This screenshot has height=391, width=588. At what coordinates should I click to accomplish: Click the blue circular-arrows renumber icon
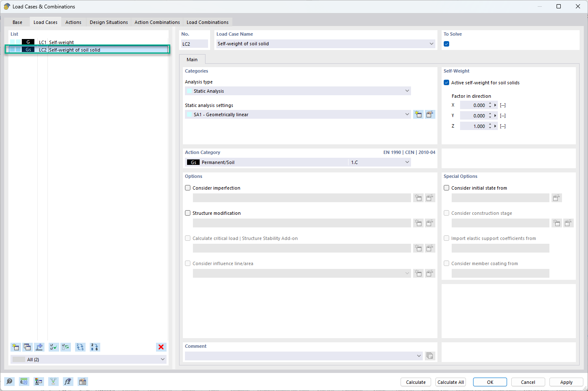[80, 347]
